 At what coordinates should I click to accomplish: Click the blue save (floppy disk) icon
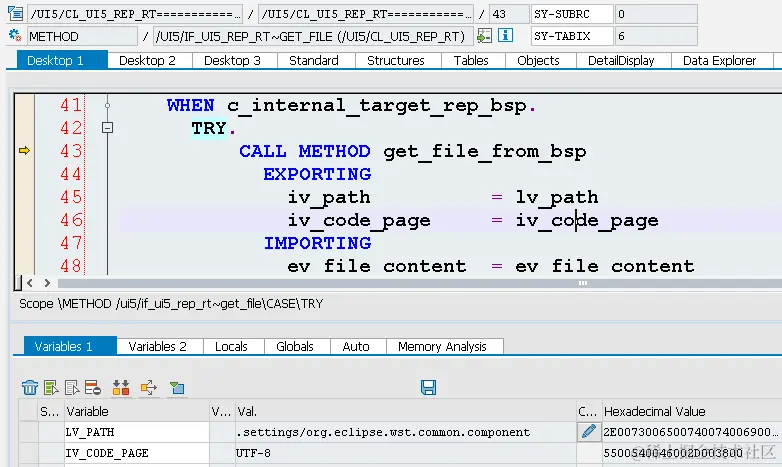click(428, 387)
